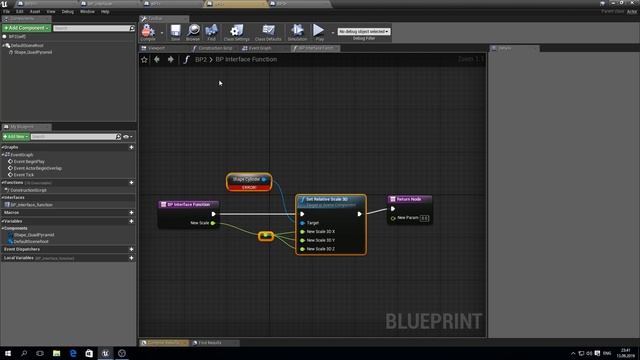
Task: Add a local variable with plus icon
Action: tap(131, 258)
